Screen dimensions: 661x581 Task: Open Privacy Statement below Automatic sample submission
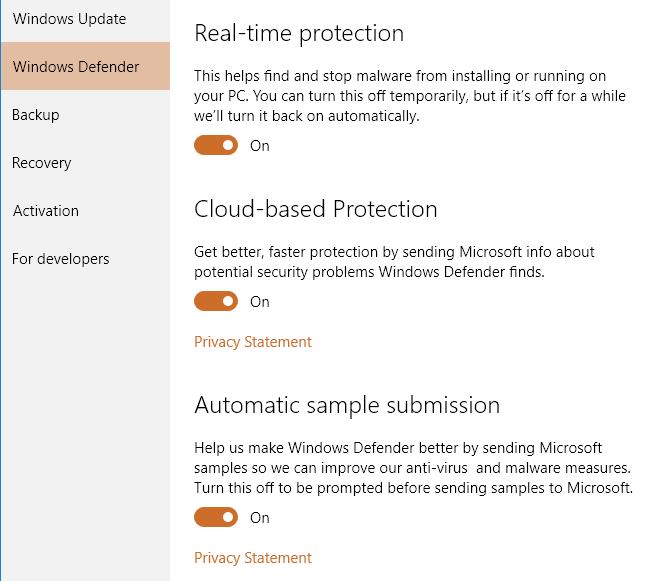point(253,558)
